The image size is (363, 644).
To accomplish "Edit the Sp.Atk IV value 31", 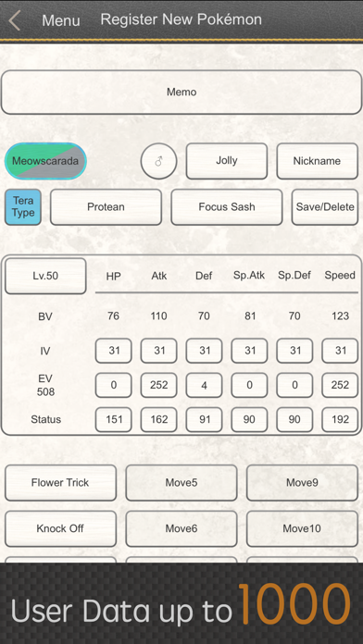I will tap(249, 351).
